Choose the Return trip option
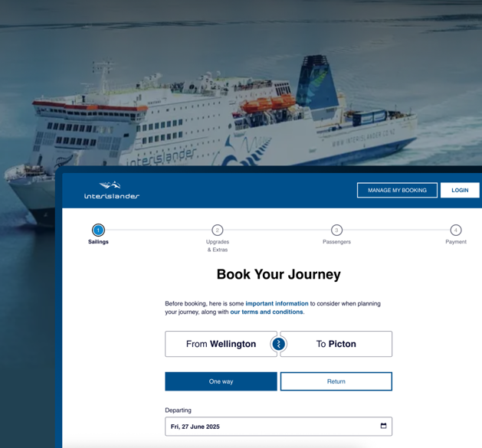482x448 pixels. coord(336,381)
